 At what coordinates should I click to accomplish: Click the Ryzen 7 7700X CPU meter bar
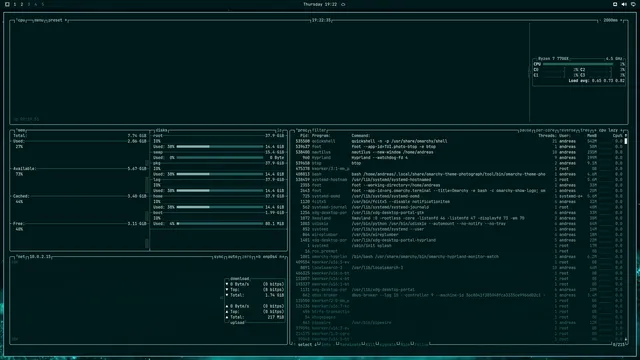click(578, 64)
